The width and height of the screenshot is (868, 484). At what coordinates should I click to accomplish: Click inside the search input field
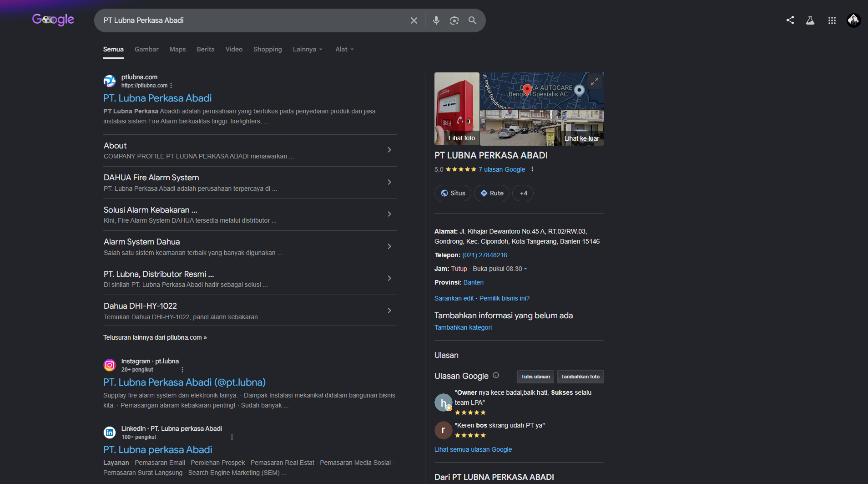coord(255,20)
